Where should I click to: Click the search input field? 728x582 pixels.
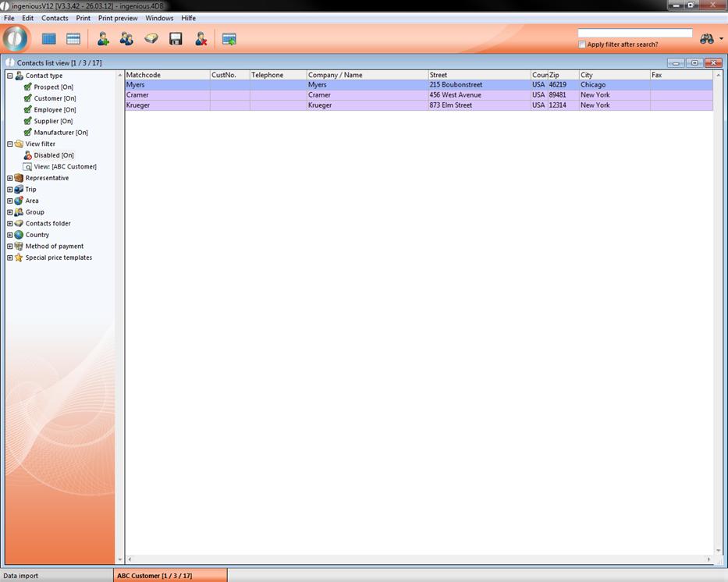coord(634,33)
